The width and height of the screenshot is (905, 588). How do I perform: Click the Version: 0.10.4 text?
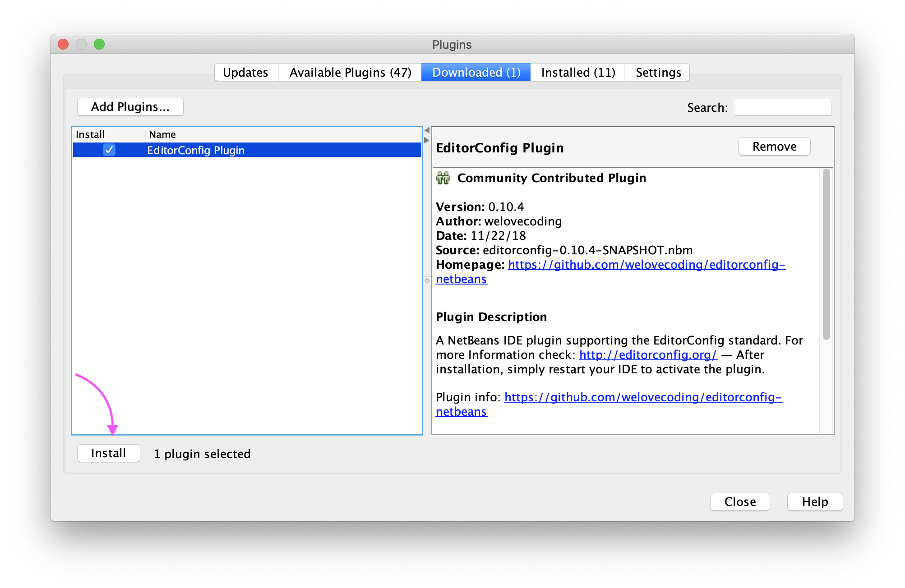click(x=480, y=207)
